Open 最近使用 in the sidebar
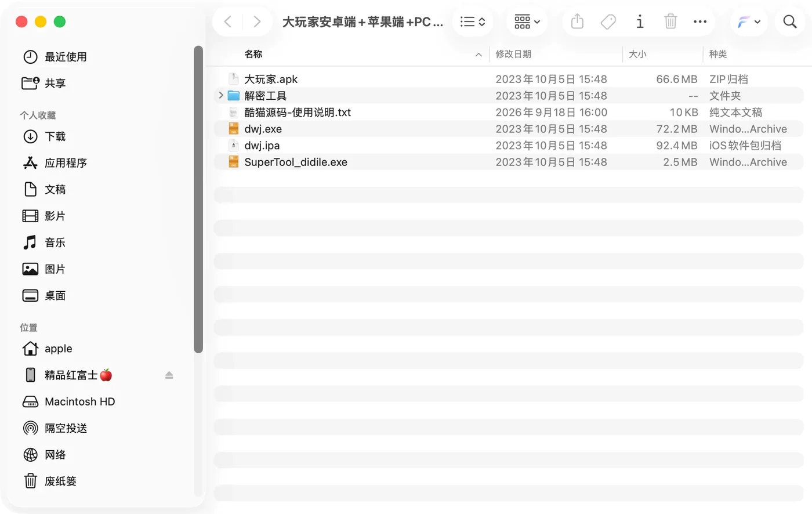812x514 pixels. [x=66, y=57]
